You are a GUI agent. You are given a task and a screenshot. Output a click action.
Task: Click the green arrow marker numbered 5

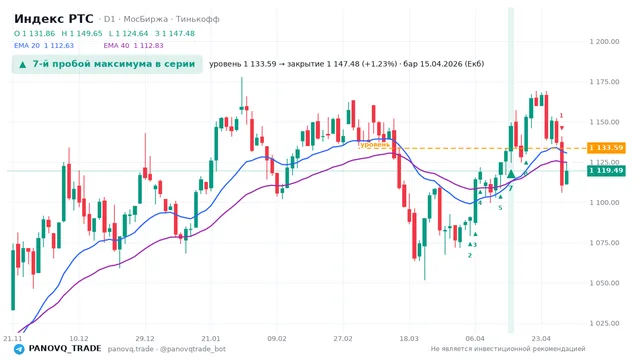click(x=500, y=197)
